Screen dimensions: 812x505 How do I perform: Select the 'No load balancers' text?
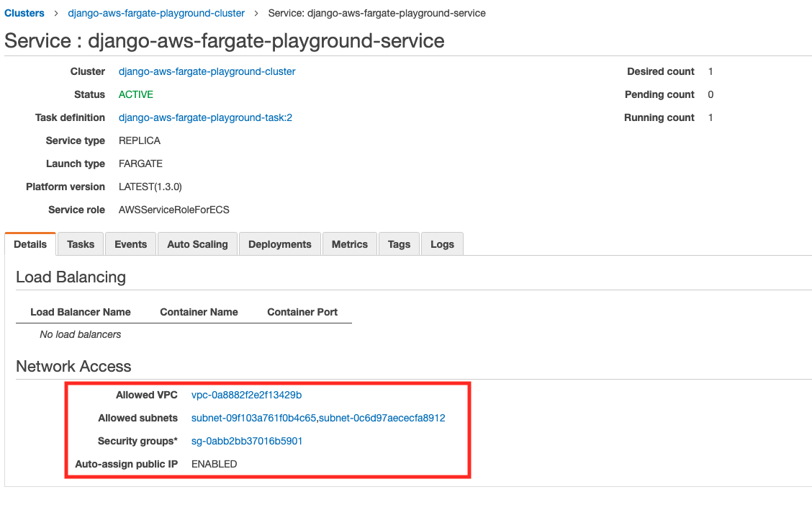81,334
